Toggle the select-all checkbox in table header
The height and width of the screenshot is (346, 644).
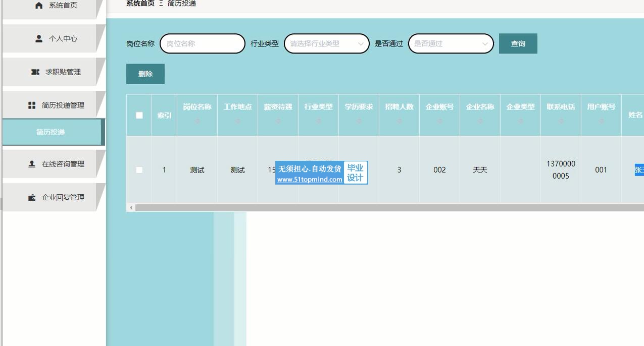[x=139, y=116]
